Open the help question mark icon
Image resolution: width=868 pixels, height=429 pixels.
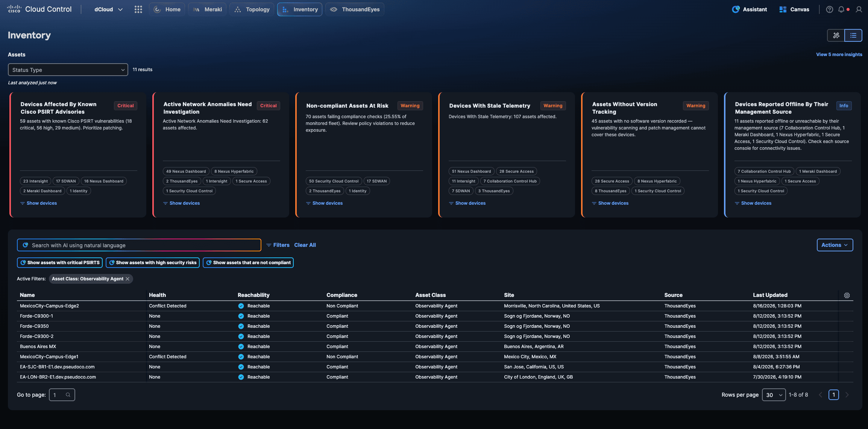829,9
